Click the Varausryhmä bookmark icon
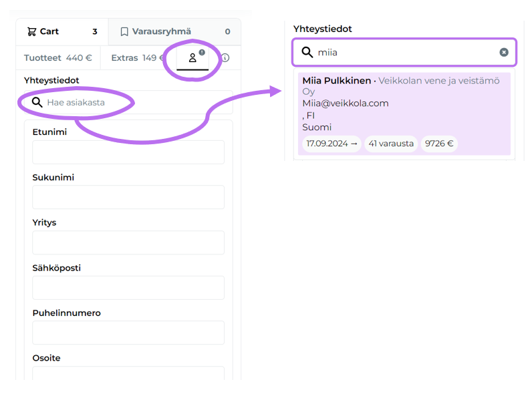 point(124,31)
